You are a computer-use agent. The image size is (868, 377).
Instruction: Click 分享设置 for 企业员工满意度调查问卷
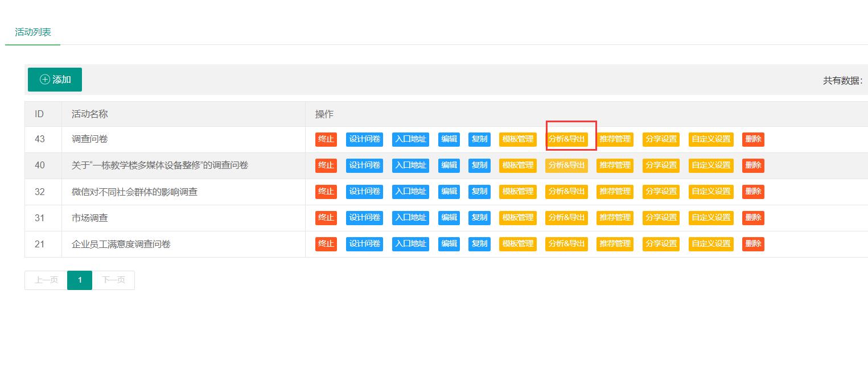click(x=661, y=244)
